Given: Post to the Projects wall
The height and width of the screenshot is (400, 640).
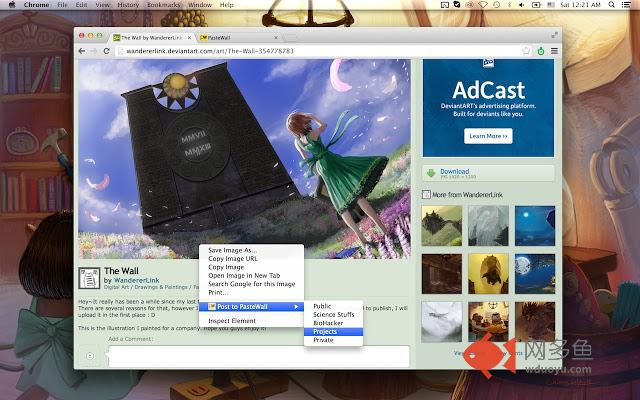Looking at the screenshot, I should 333,331.
